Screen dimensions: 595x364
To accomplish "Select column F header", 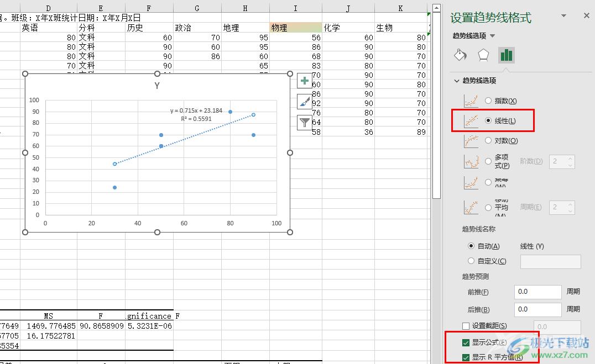I will (149, 8).
